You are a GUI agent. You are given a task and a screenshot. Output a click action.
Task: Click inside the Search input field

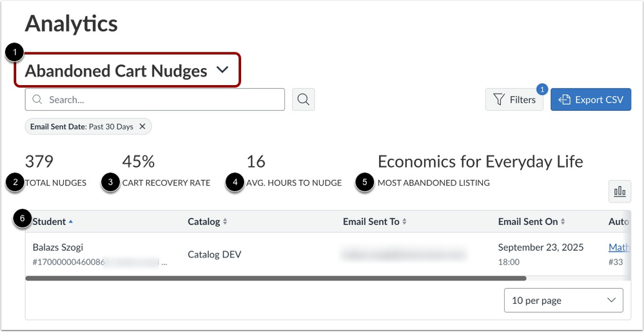click(x=161, y=100)
